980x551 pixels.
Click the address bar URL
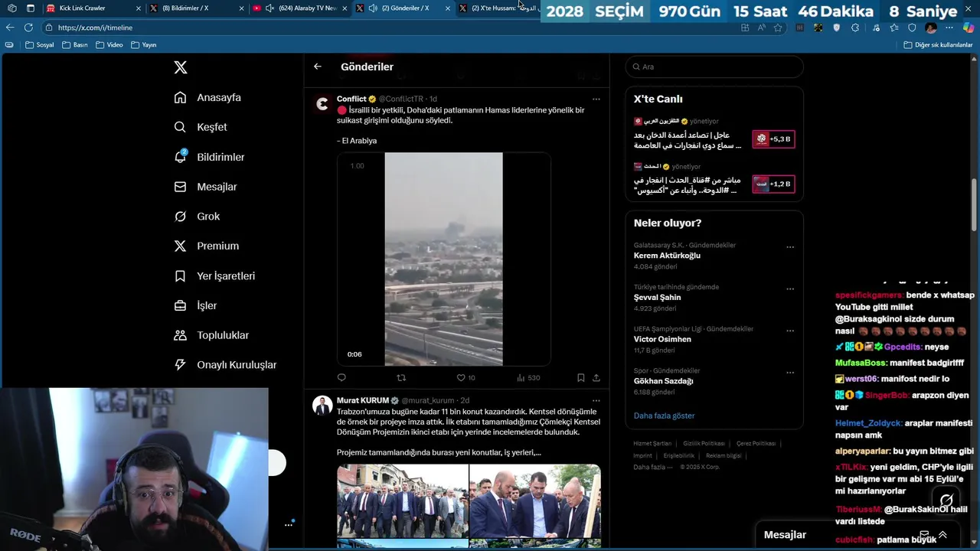tap(95, 28)
